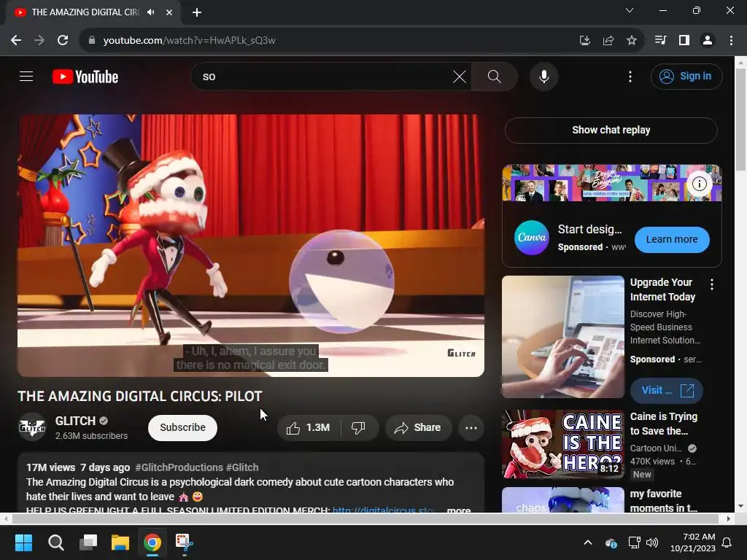Bookmark this tab with star icon
Image resolution: width=747 pixels, height=560 pixels.
click(x=631, y=41)
